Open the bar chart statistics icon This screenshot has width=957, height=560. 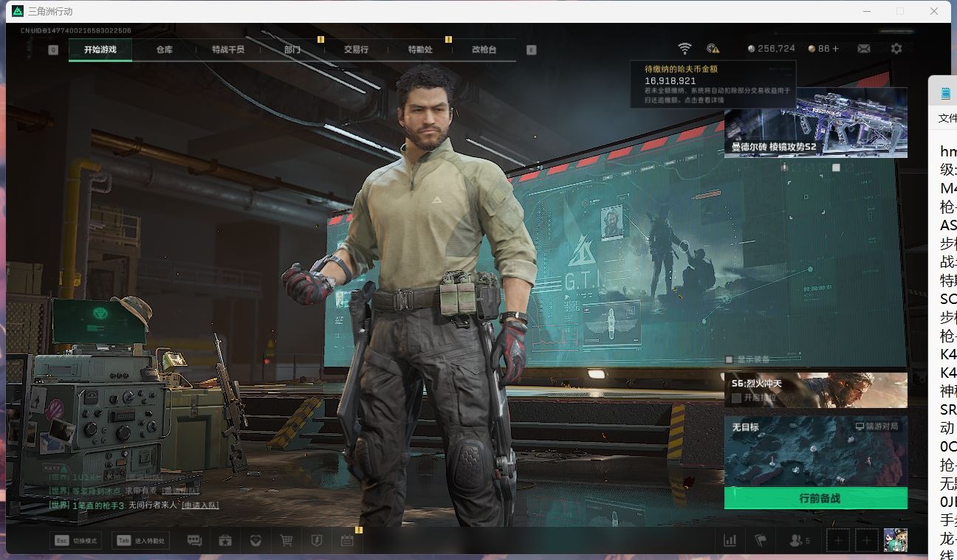pos(730,541)
